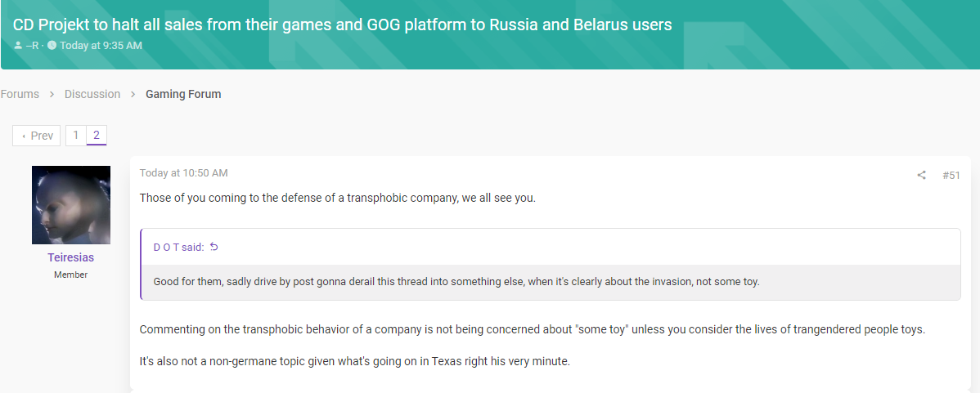
Task: Click "D O T said:" quote attribution
Action: coord(179,247)
